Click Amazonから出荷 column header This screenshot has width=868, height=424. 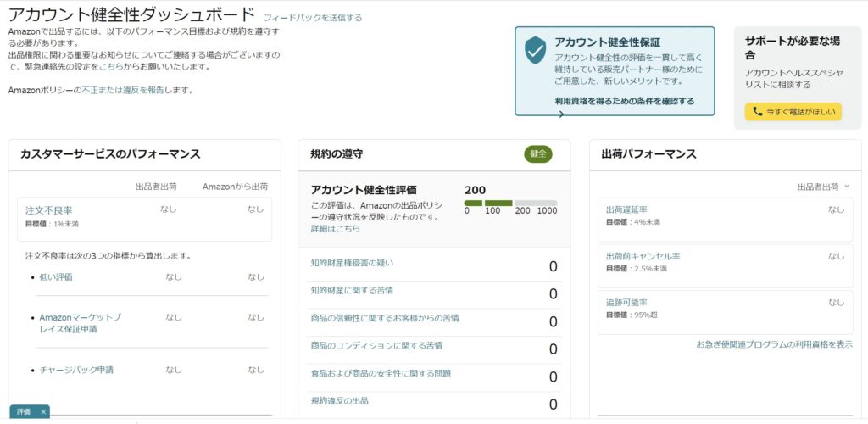point(236,187)
